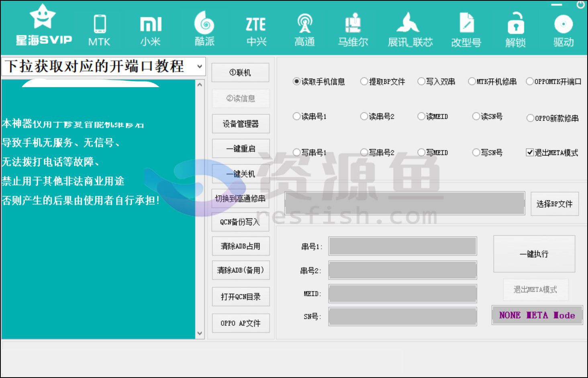The height and width of the screenshot is (378, 588).
Task: Switch via 切换到高通修串 button
Action: click(240, 198)
